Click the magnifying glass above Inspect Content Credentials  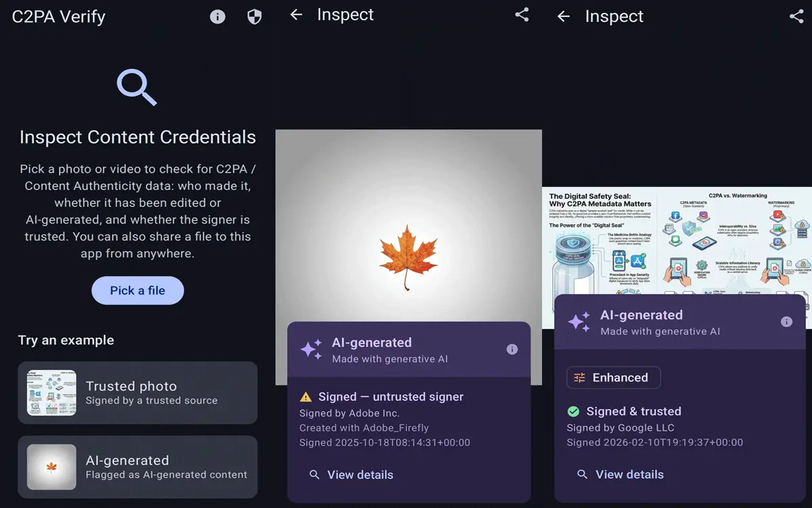(x=137, y=87)
